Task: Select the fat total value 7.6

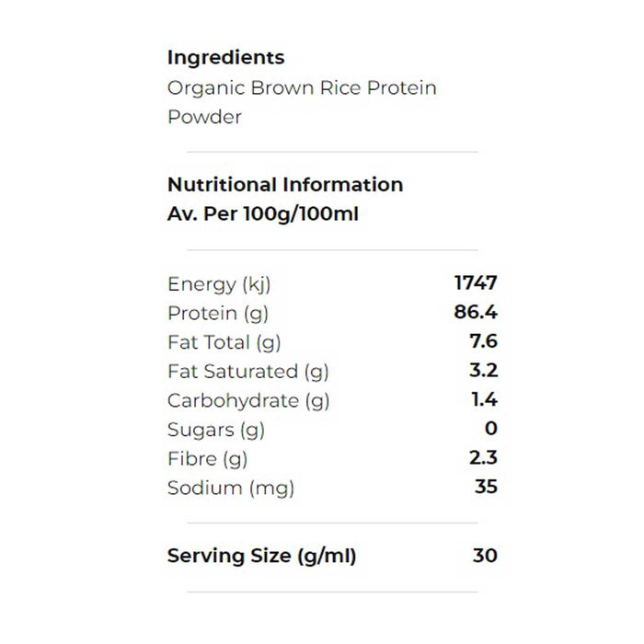Action: coord(483,342)
